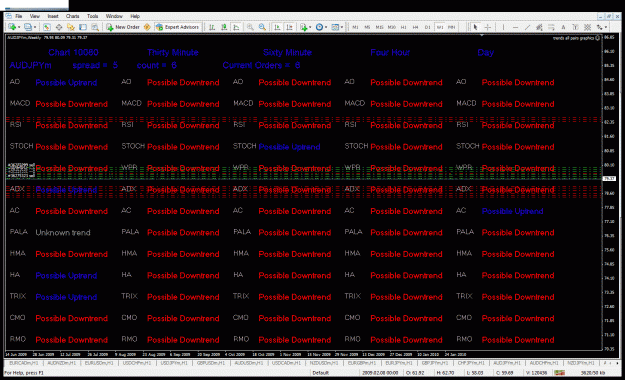
Task: Select the Text Label tool
Action: (575, 27)
